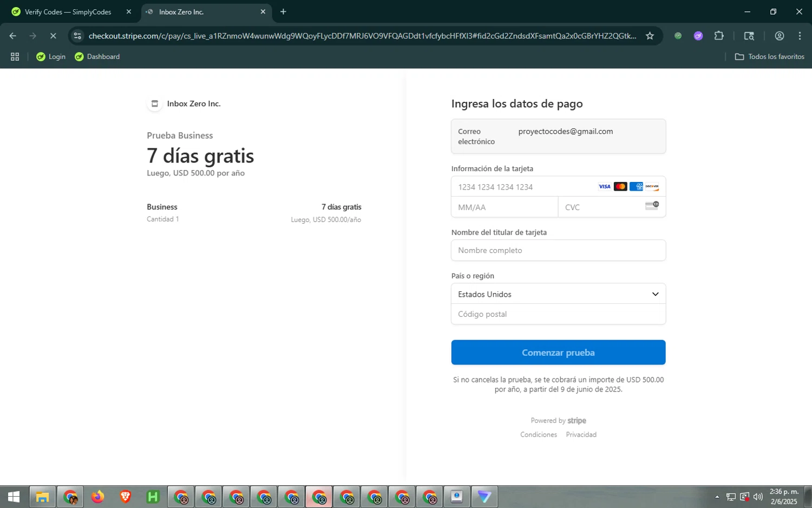Image resolution: width=812 pixels, height=508 pixels.
Task: Open the taskbar clock showing 2:36 p. m.
Action: [784, 497]
